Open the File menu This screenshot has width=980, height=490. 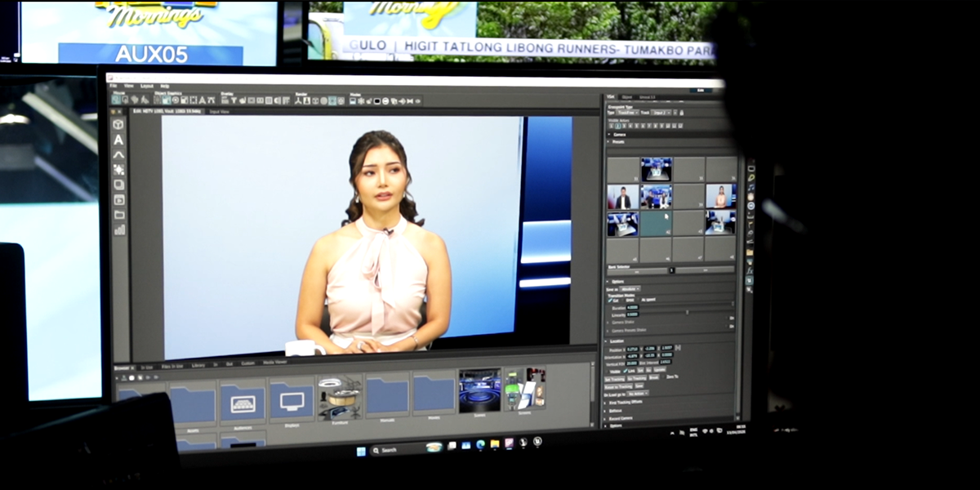(x=114, y=86)
